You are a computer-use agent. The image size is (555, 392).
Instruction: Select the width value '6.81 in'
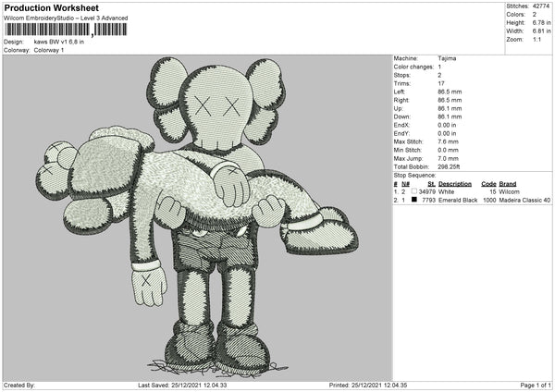(541, 31)
